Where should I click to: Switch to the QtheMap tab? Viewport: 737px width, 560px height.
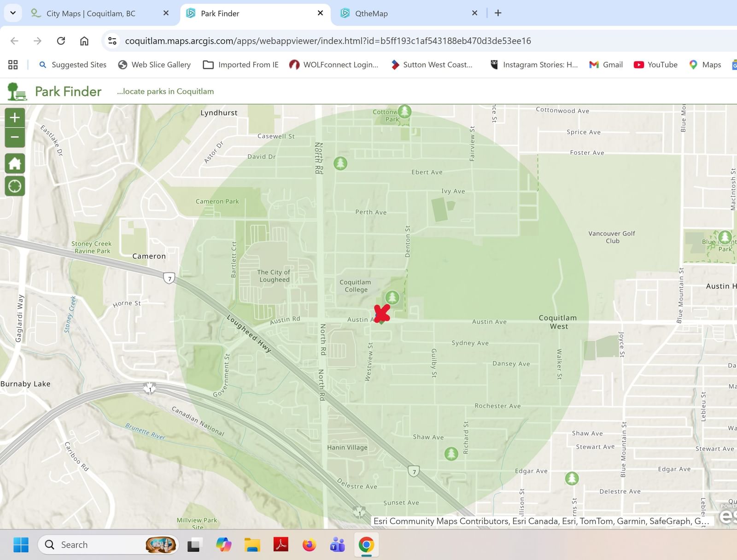click(371, 13)
